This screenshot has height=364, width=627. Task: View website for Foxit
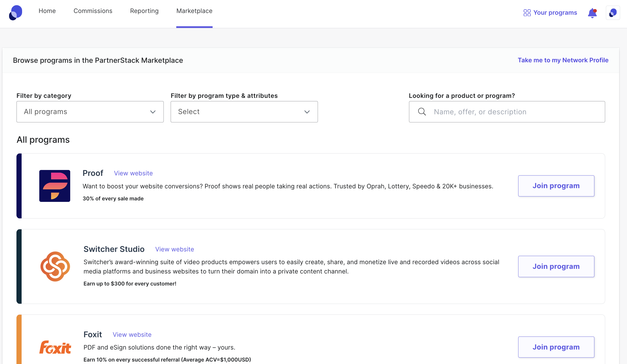tap(132, 335)
